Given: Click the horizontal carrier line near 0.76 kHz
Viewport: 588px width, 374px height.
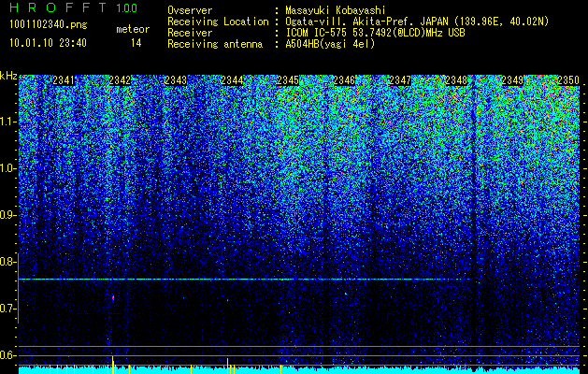Looking at the screenshot, I should (244, 279).
